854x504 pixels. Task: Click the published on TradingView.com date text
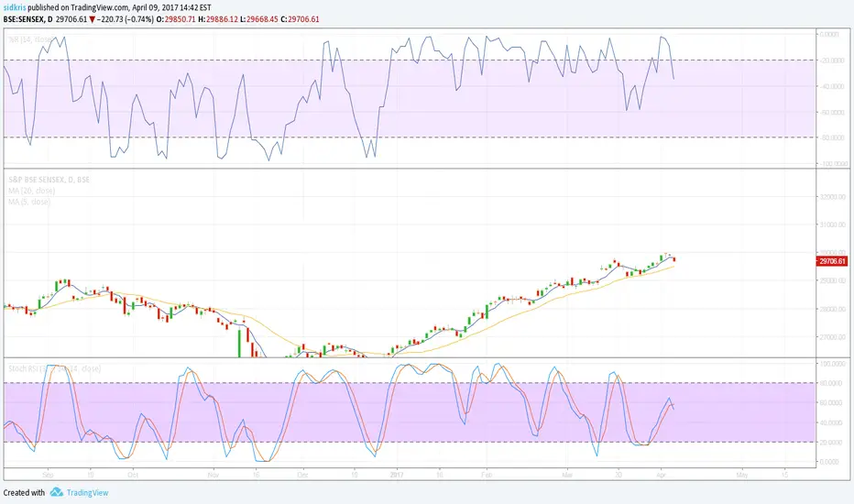(x=119, y=7)
